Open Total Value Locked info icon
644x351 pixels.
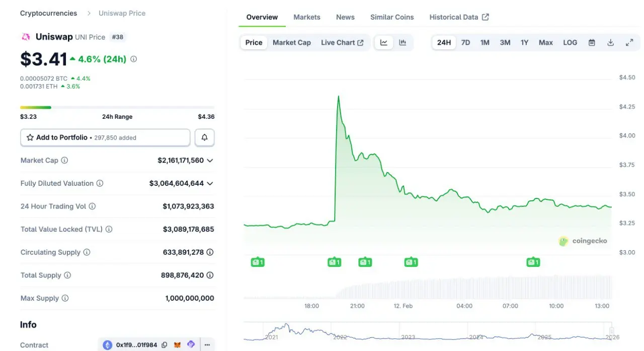[x=109, y=229]
